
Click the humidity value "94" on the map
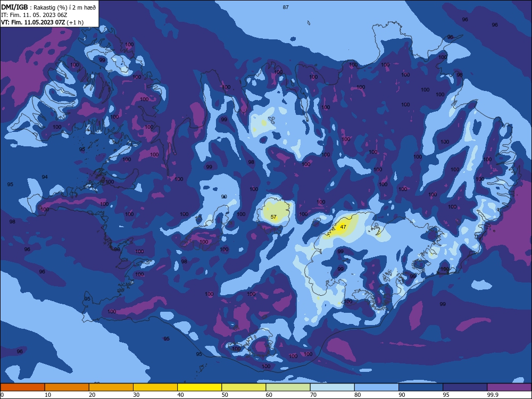click(45, 177)
